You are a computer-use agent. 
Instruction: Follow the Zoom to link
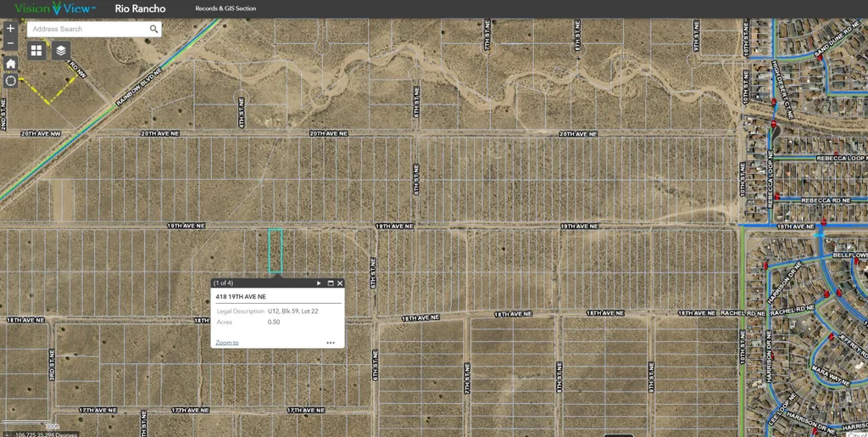click(x=227, y=343)
